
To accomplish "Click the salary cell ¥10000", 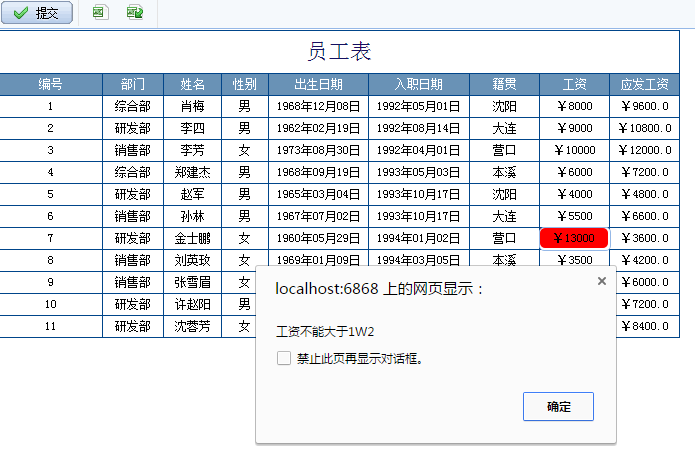I will (x=574, y=150).
